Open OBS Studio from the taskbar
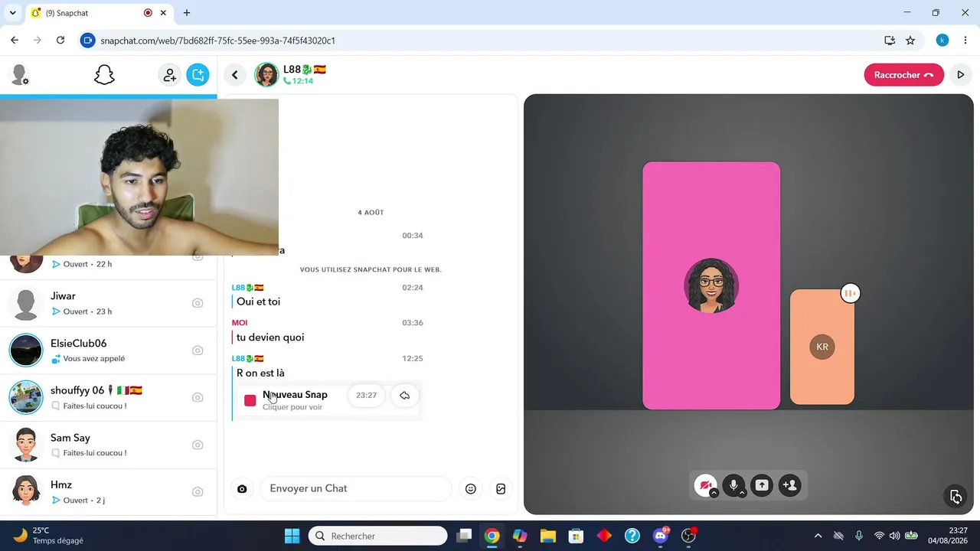This screenshot has width=980, height=551. pos(689,536)
